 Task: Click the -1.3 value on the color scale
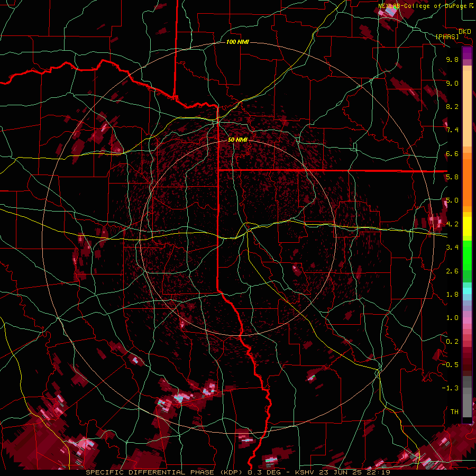click(x=450, y=388)
